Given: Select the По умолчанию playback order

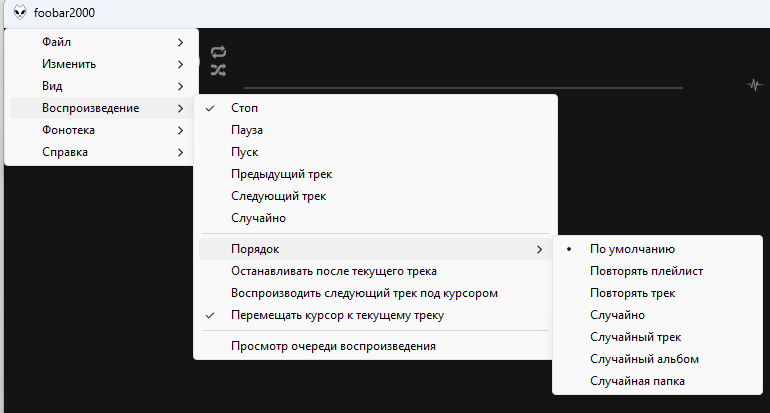Looking at the screenshot, I should pos(632,250).
